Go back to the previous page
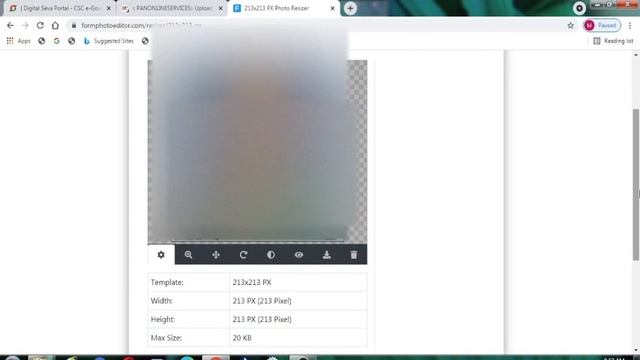The image size is (640, 360). coord(10,25)
